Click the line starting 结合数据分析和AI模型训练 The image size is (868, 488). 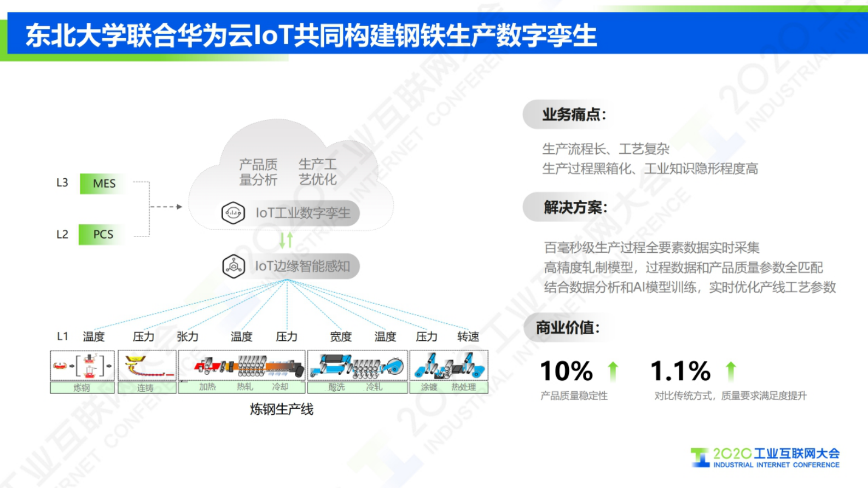[x=690, y=287]
